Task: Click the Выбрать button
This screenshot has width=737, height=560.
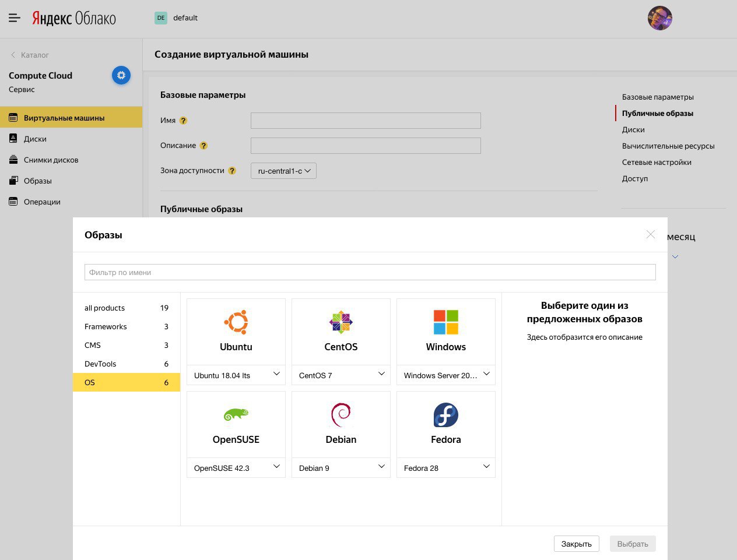Action: [633, 544]
